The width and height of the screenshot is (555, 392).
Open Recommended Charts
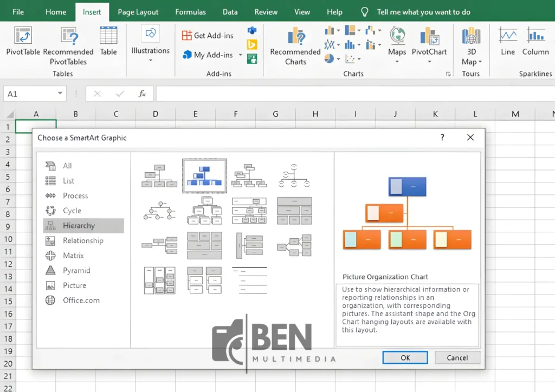point(295,46)
